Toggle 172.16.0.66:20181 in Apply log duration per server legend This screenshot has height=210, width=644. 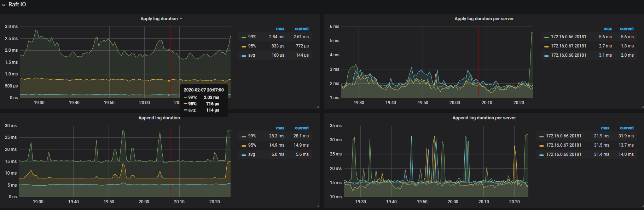point(568,37)
